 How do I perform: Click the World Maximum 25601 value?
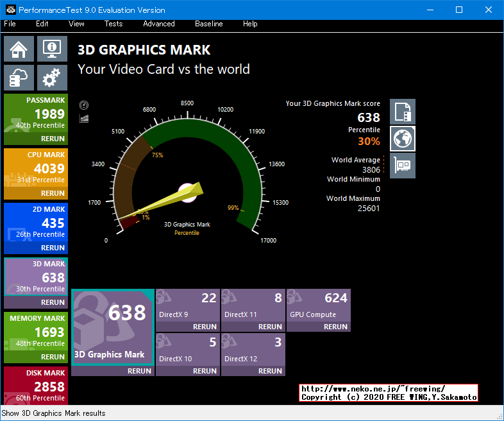click(369, 209)
